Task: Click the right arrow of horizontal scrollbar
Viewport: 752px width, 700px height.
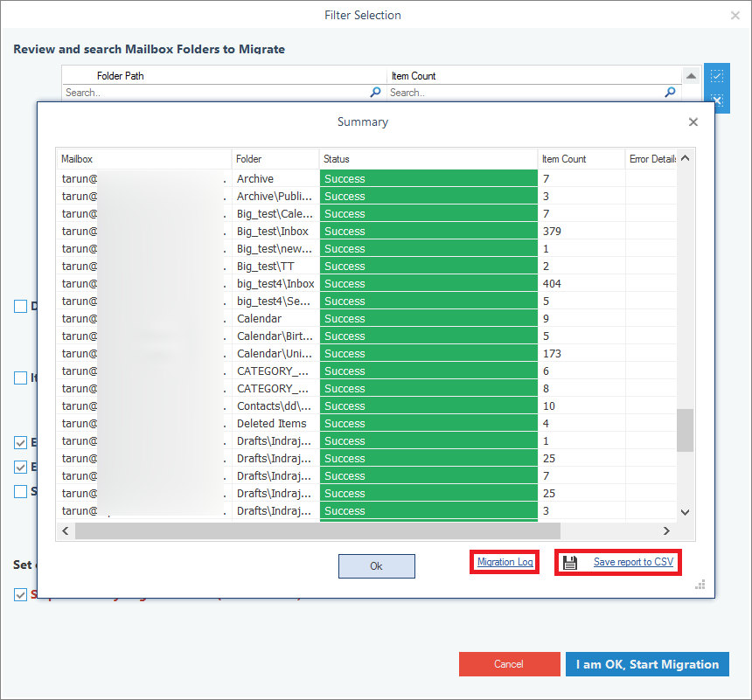Action: (x=666, y=530)
